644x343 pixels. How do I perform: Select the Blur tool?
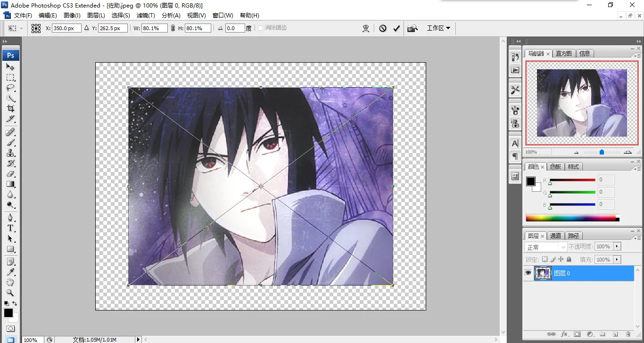pyautogui.click(x=10, y=195)
